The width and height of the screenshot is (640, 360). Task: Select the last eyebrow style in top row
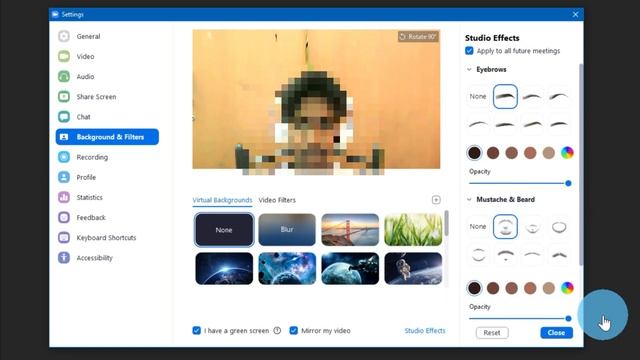(559, 97)
